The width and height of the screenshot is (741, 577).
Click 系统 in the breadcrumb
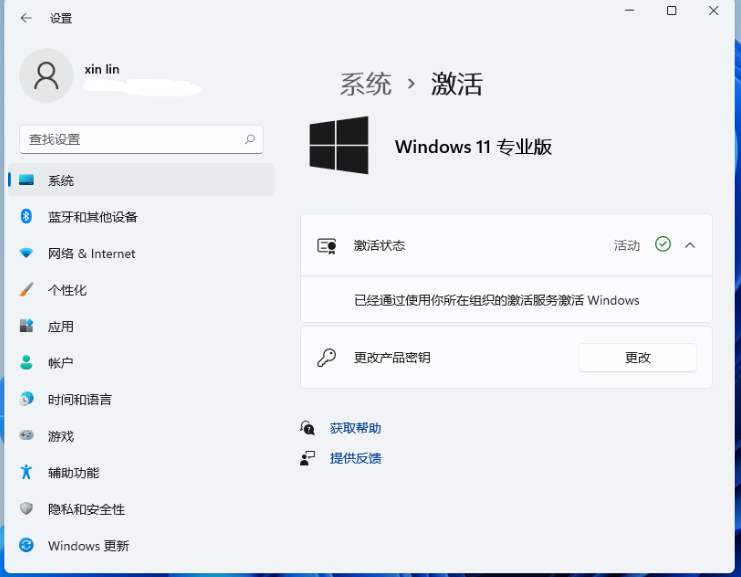point(366,84)
